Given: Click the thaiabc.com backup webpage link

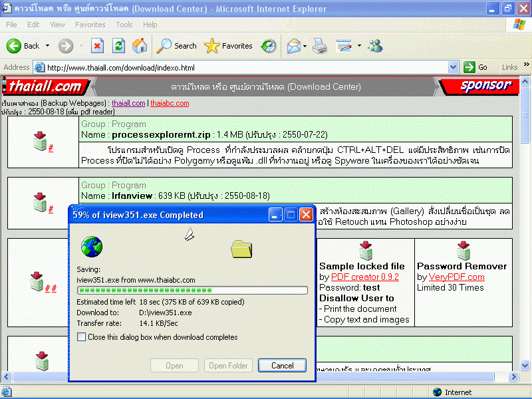Looking at the screenshot, I should [170, 103].
